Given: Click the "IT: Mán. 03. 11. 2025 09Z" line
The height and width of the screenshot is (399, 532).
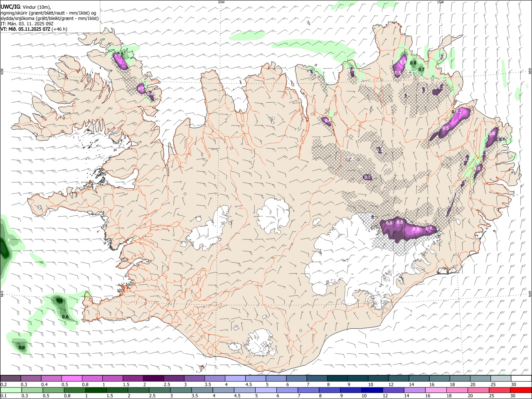Looking at the screenshot, I should click(27, 24).
